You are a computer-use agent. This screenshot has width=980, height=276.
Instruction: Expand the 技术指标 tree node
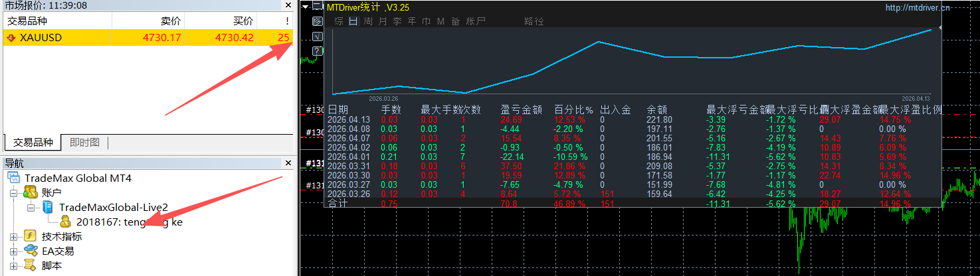coord(13,236)
